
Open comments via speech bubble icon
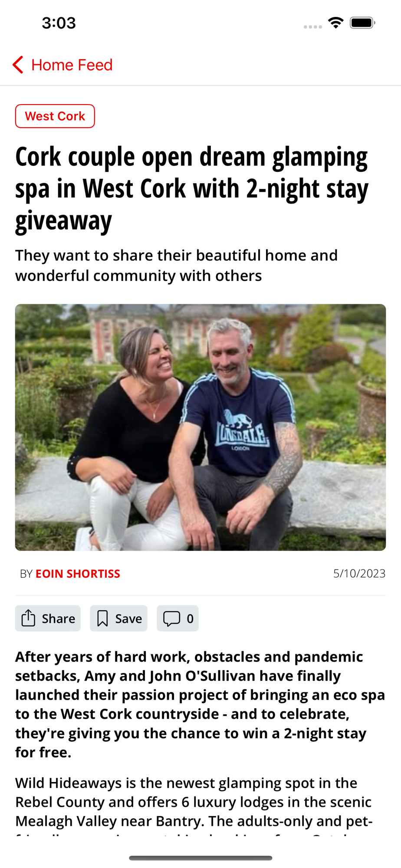point(171,618)
